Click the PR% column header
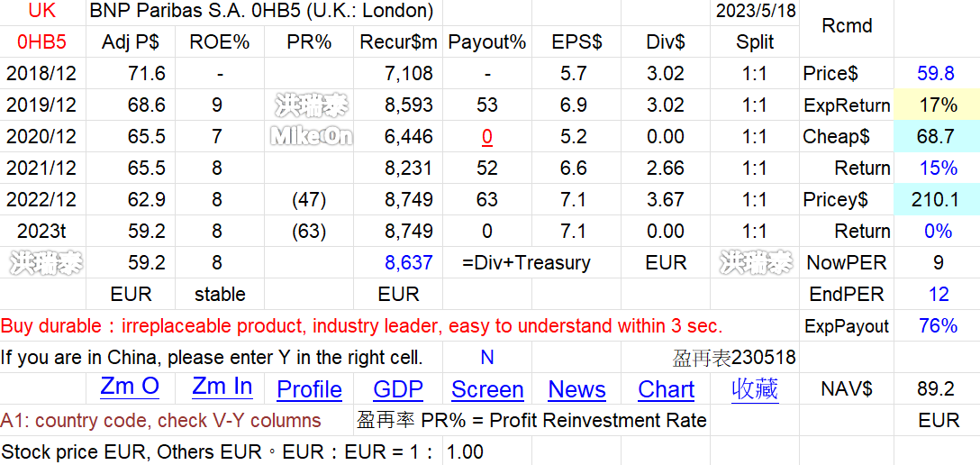The width and height of the screenshot is (980, 465). click(x=309, y=41)
